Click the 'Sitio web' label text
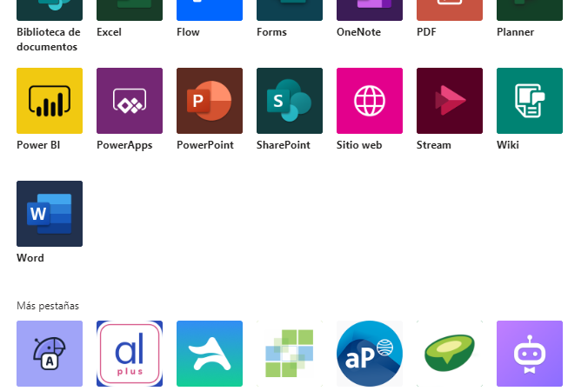Image resolution: width=588 pixels, height=391 pixels. pyautogui.click(x=359, y=145)
